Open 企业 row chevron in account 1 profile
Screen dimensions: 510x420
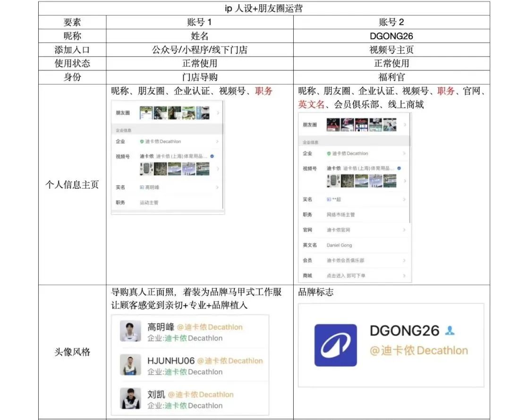coord(217,142)
